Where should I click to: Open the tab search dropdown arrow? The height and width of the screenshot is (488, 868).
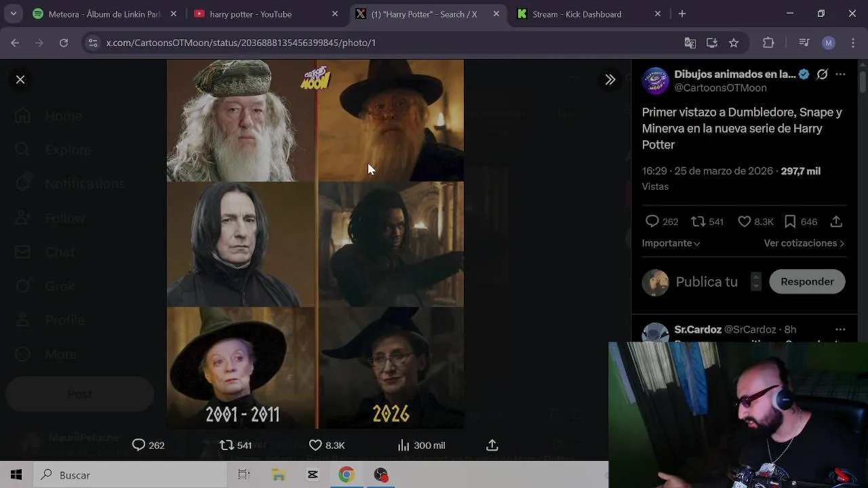tap(13, 14)
